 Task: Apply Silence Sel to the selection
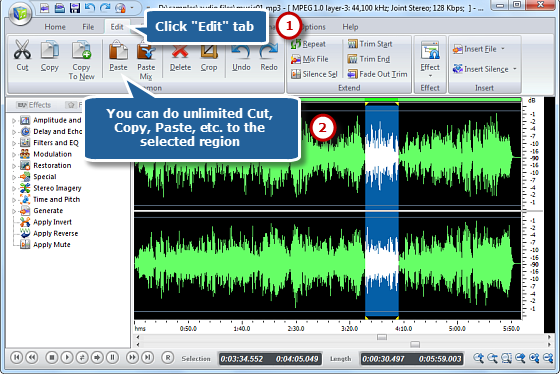tap(314, 74)
